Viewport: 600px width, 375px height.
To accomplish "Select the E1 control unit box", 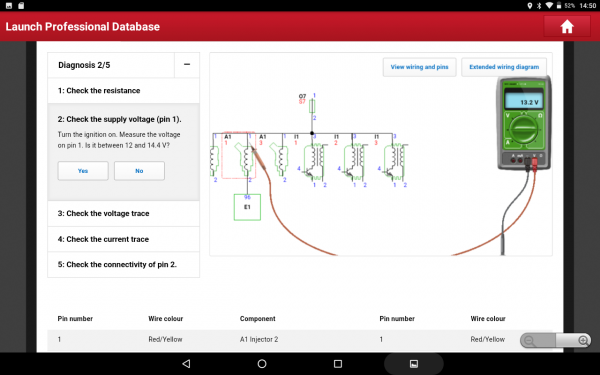I will [247, 207].
